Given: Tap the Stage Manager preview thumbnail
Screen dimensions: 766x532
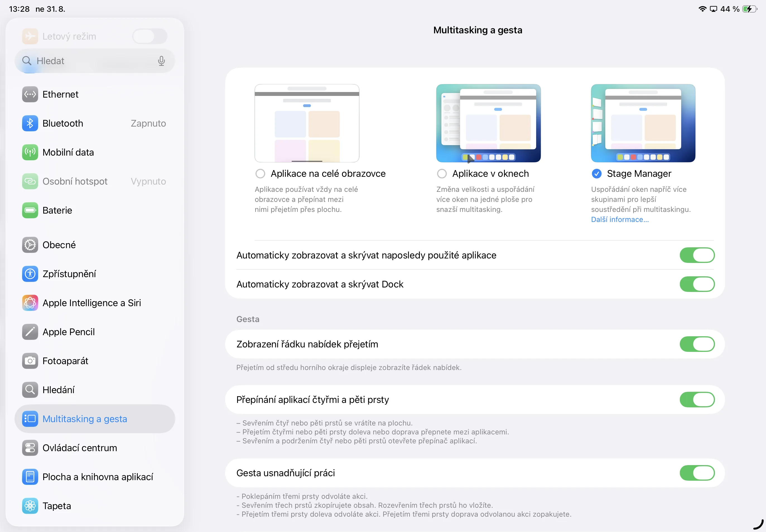Looking at the screenshot, I should pyautogui.click(x=643, y=123).
